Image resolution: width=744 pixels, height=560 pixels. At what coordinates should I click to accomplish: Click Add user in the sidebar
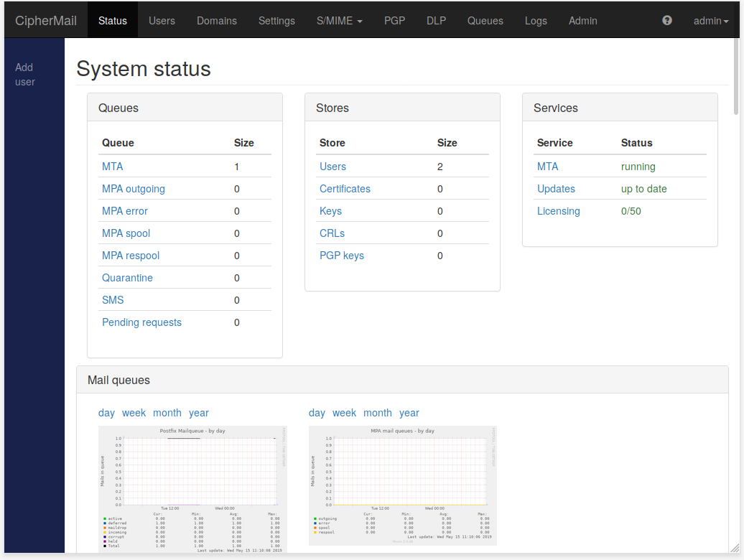[x=24, y=75]
